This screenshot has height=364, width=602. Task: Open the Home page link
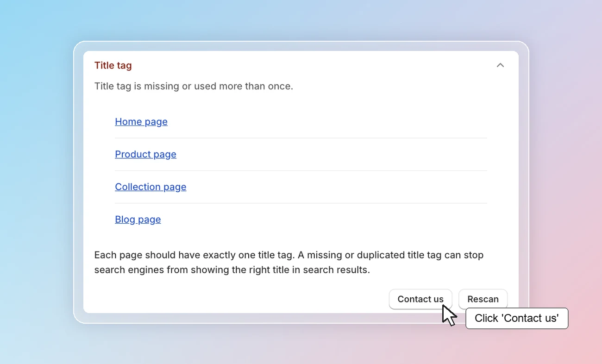click(x=141, y=122)
